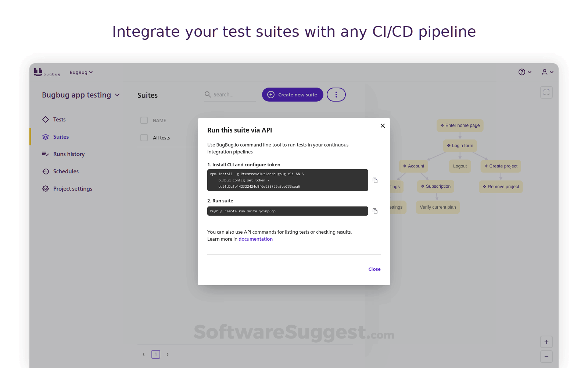Expand the BugBug organization dropdown

81,72
